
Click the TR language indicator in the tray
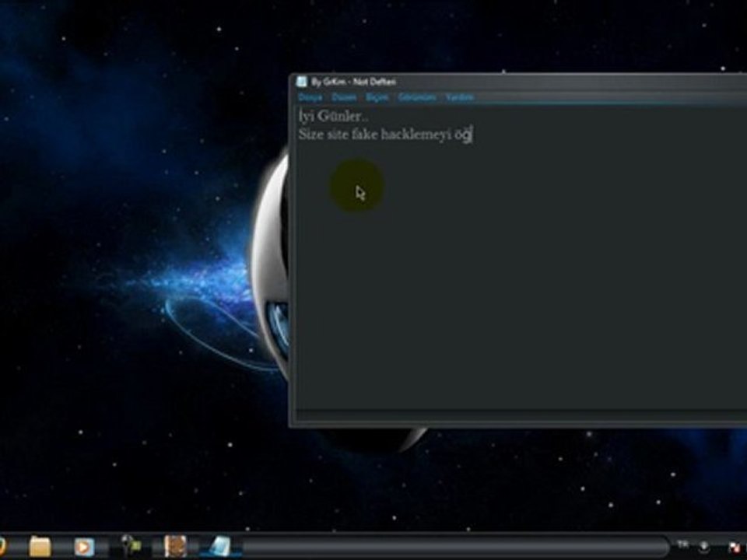click(x=682, y=544)
